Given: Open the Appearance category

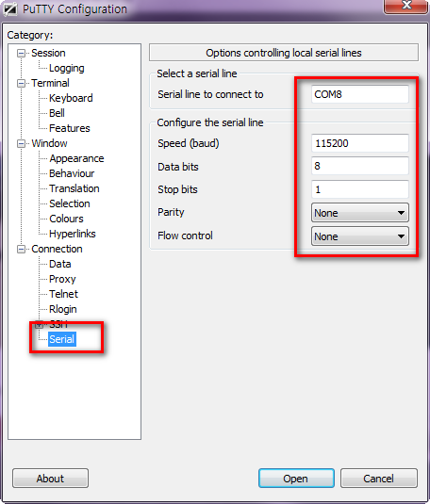Looking at the screenshot, I should coord(76,158).
